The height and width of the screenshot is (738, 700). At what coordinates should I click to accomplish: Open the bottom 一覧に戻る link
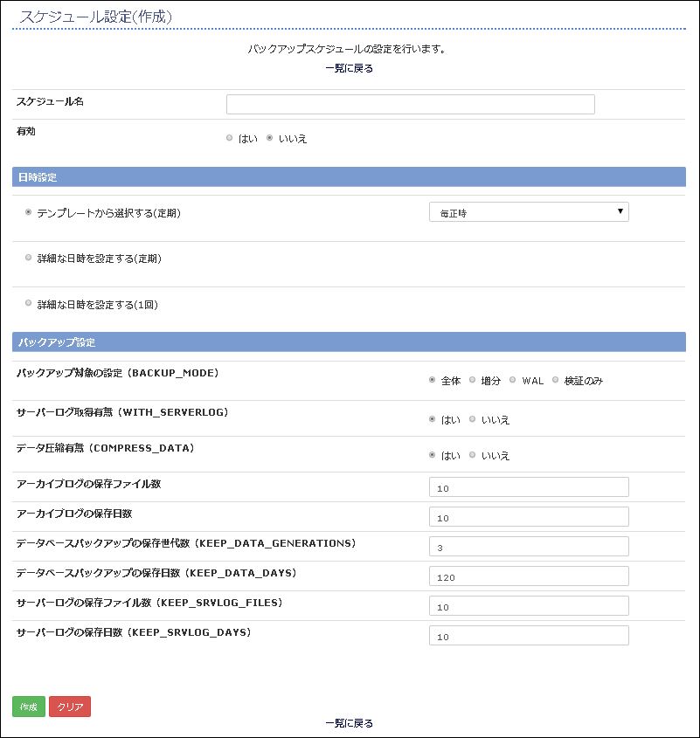pos(349,723)
